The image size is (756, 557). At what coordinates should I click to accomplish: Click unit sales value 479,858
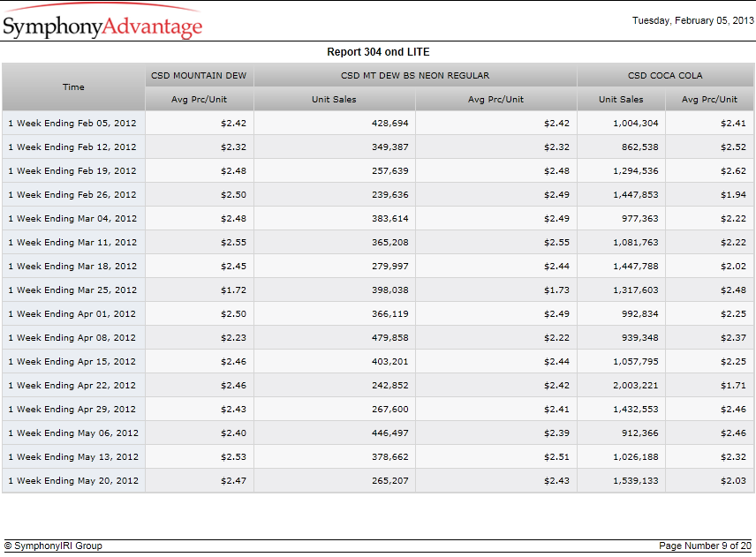point(390,338)
